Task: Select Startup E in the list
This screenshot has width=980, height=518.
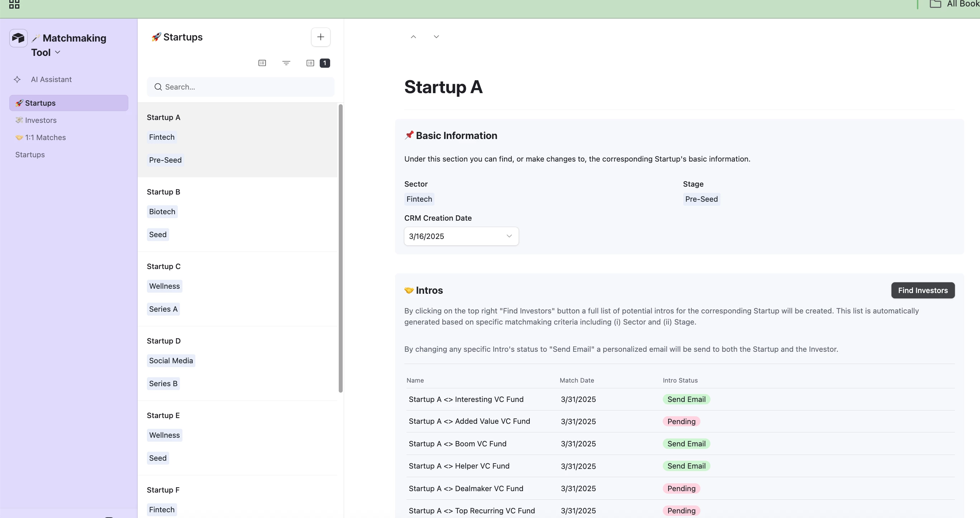Action: [237, 438]
